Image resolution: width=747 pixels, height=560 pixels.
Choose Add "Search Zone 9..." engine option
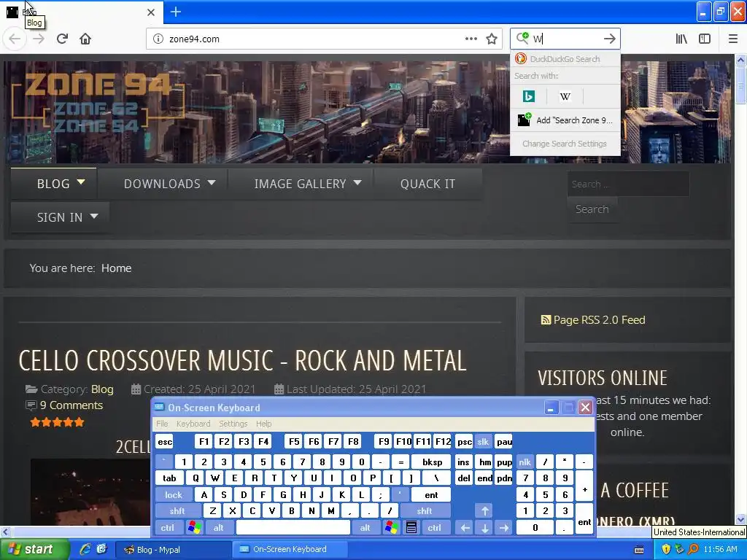click(565, 120)
